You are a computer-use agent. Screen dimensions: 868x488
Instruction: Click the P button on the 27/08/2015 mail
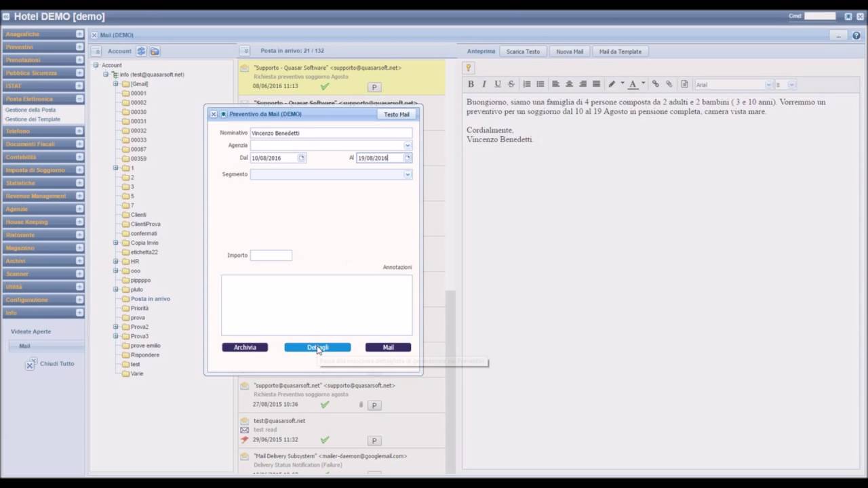coord(374,405)
